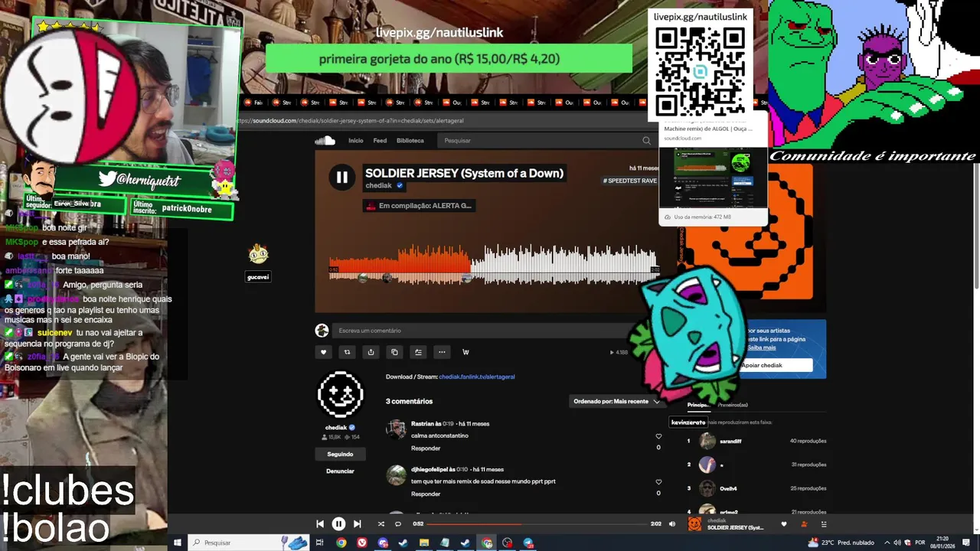Toggle the Seguindo follow button
Viewport: 980px width, 551px height.
click(340, 454)
